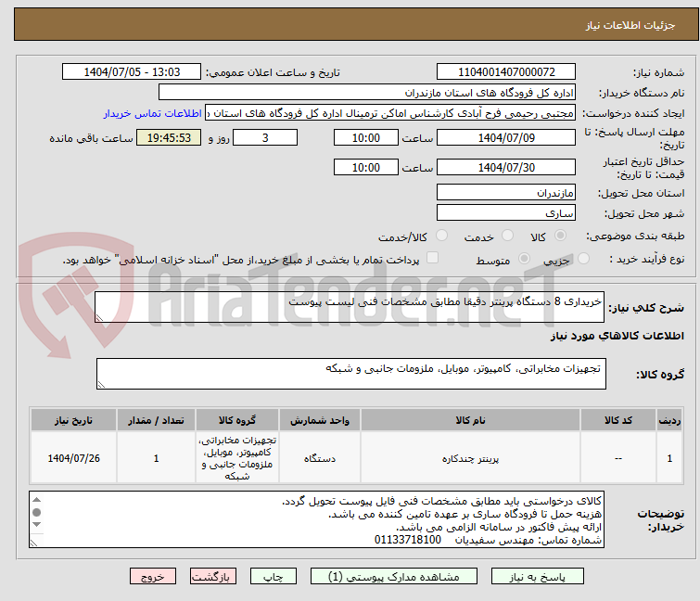This screenshot has width=700, height=601.
Task: Click the اطلاعات کالاهای مورد نیاز heading
Action: coord(617,336)
